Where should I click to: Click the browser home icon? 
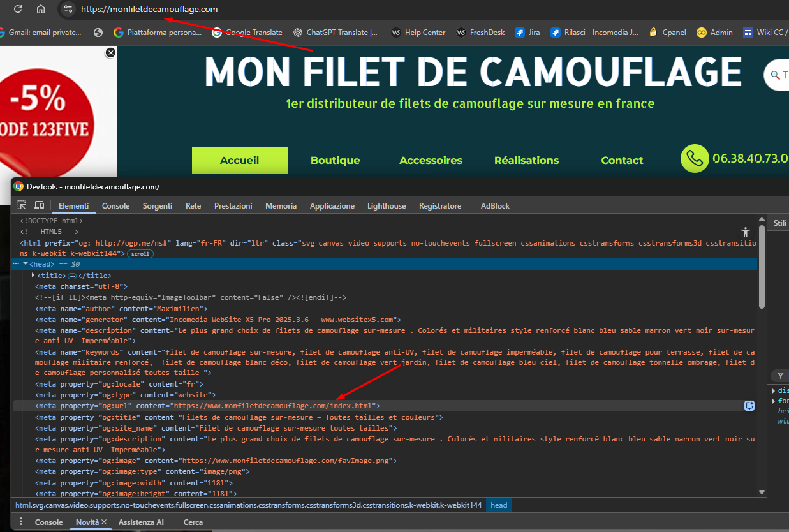(x=41, y=9)
